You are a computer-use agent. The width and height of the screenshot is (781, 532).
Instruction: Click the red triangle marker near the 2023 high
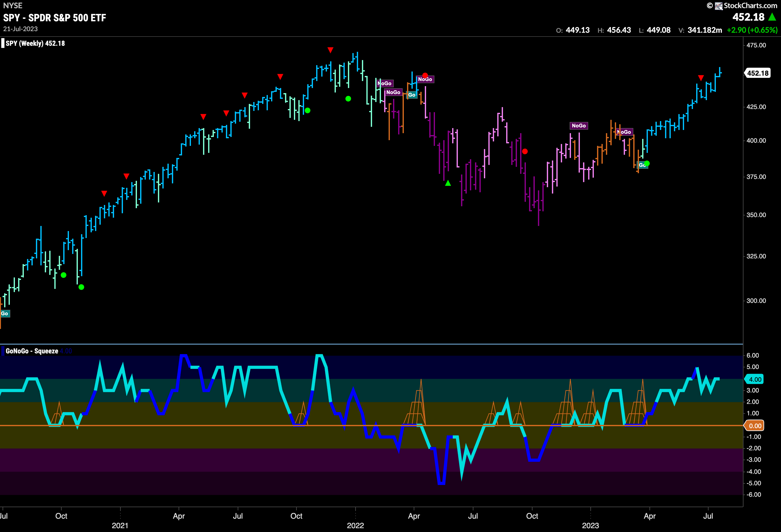click(701, 78)
